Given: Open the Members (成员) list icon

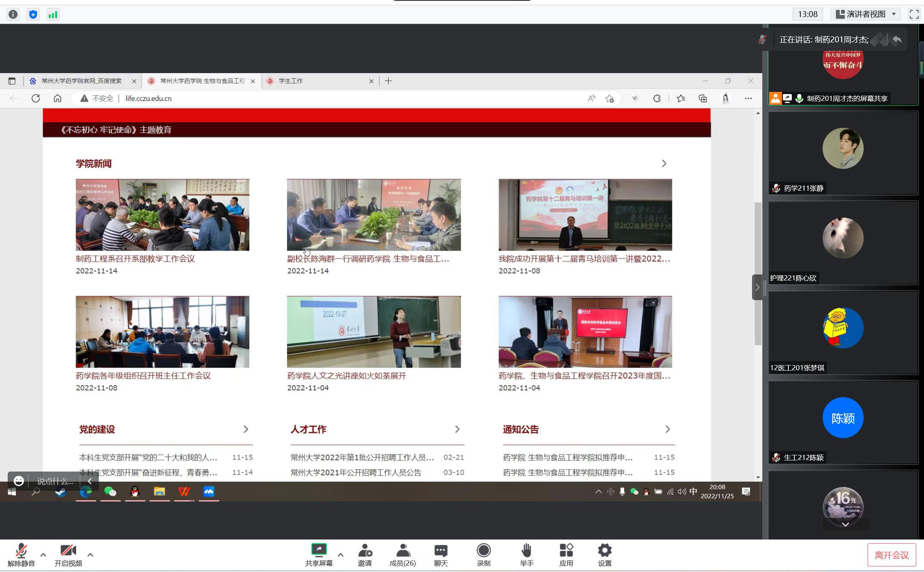Looking at the screenshot, I should (x=403, y=551).
